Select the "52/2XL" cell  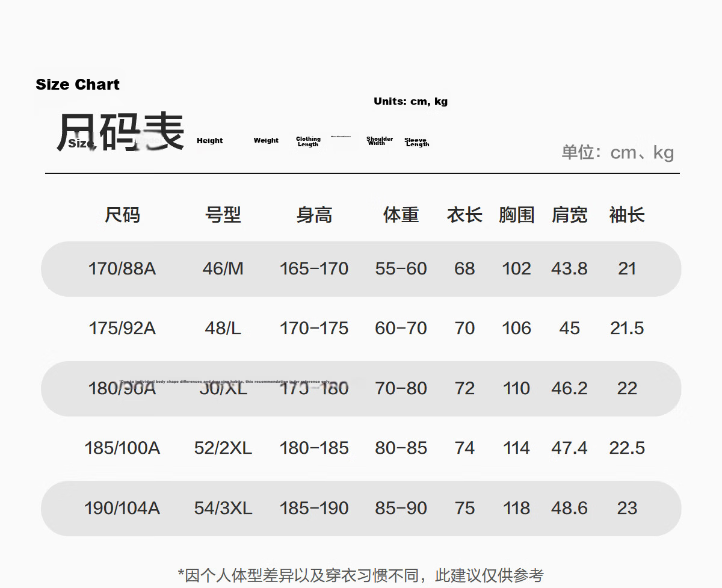223,448
